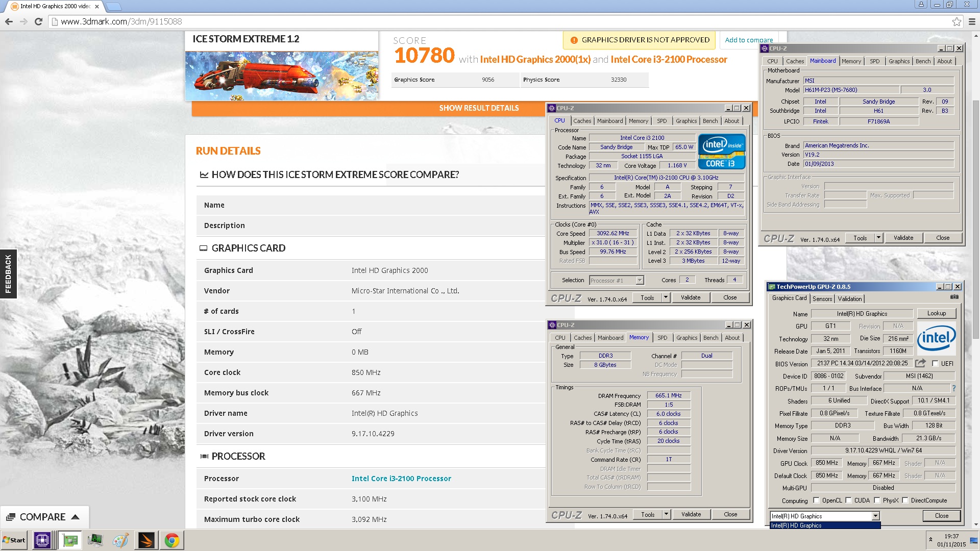Open Paint palette icon in taskbar

click(120, 540)
